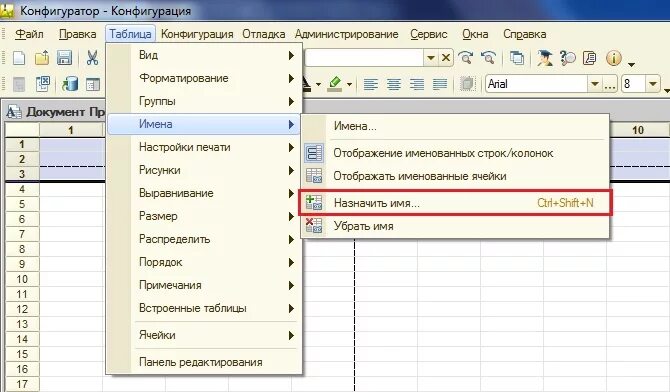Open a file via folder icon
Image resolution: width=670 pixels, height=392 pixels.
pos(42,58)
